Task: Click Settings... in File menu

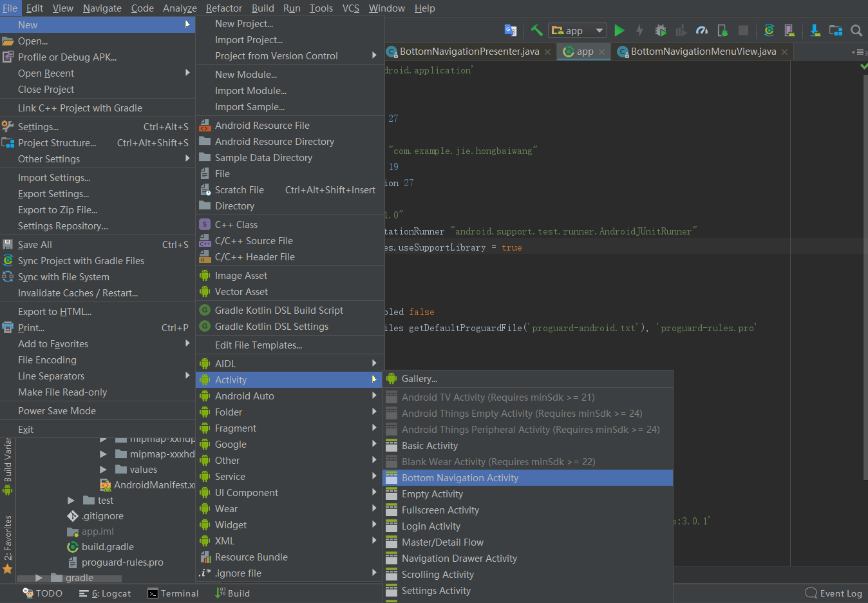Action: click(x=97, y=127)
